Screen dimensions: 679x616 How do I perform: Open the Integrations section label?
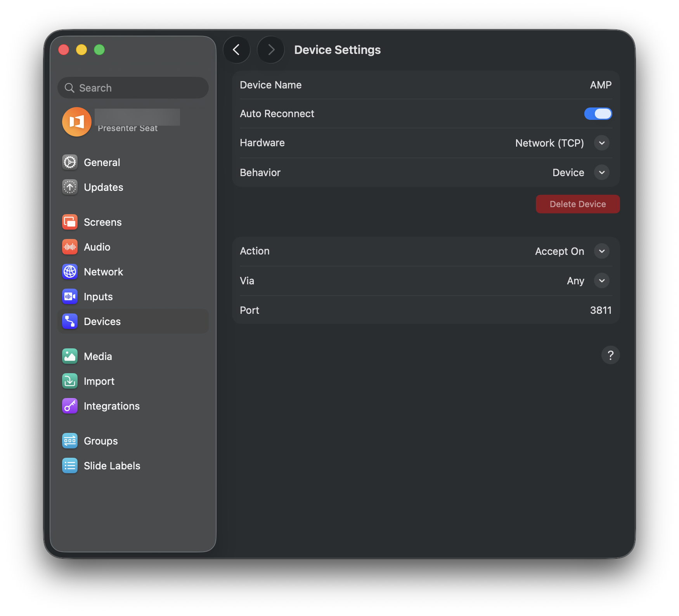tap(112, 406)
